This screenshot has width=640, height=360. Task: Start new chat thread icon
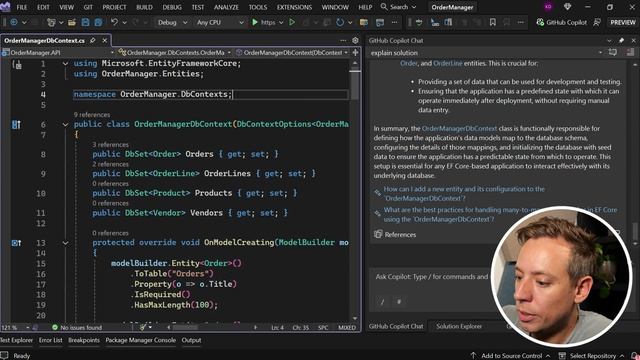pos(612,52)
